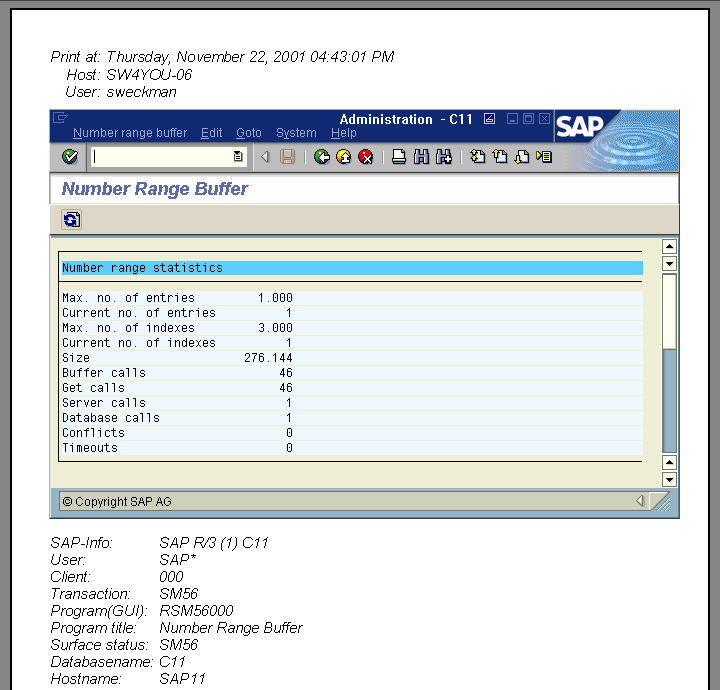720x690 pixels.
Task: Select the Conflicts row
Action: coord(352,433)
